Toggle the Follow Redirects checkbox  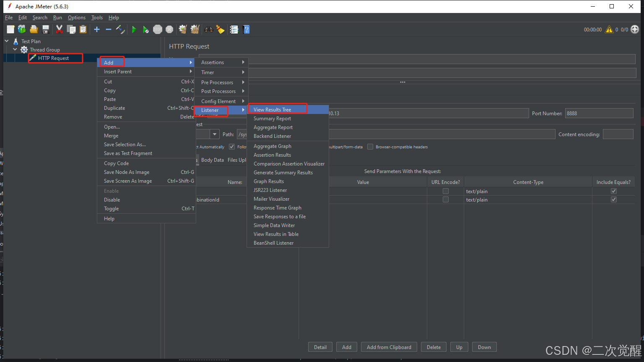[x=232, y=147]
